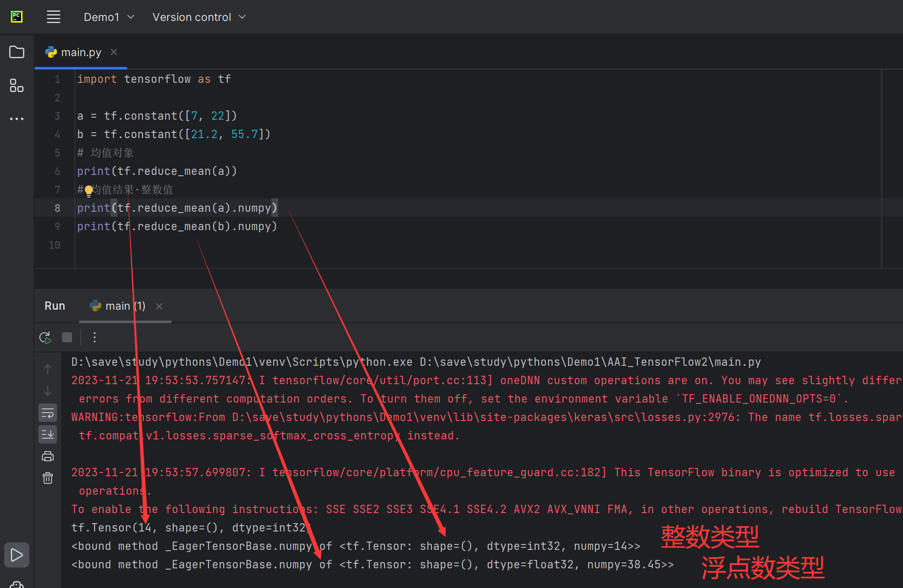
Task: Expand the Version control dropdown
Action: (199, 17)
